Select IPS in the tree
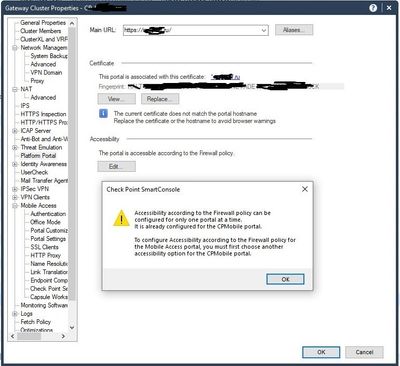This screenshot has height=366, width=400. pos(25,106)
